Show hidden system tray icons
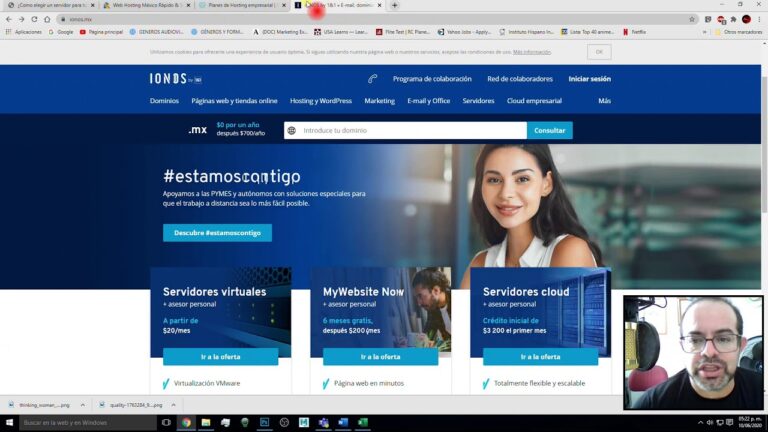This screenshot has height=432, width=768. (x=700, y=423)
